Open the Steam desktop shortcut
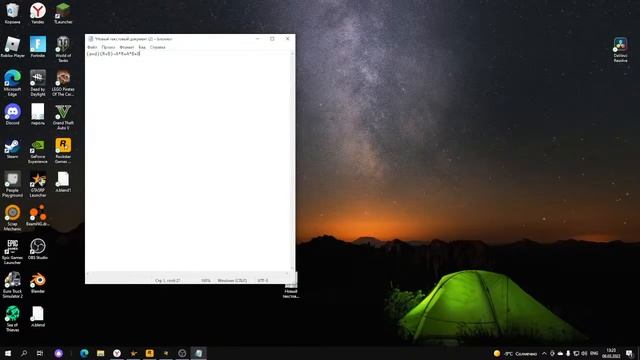The height and width of the screenshot is (360, 640). 12,148
